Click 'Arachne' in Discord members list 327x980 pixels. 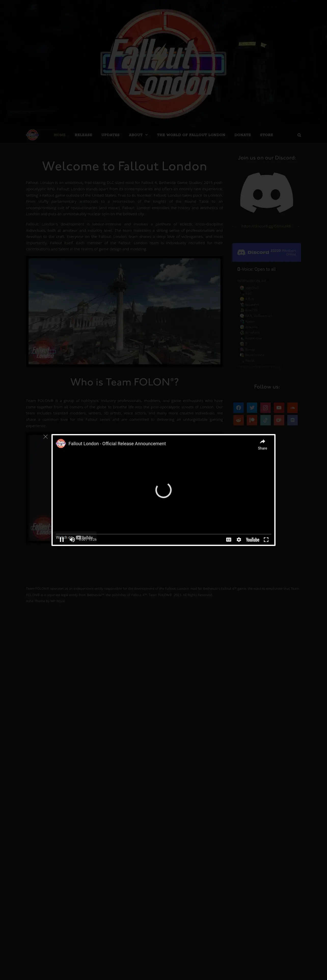[x=252, y=327]
